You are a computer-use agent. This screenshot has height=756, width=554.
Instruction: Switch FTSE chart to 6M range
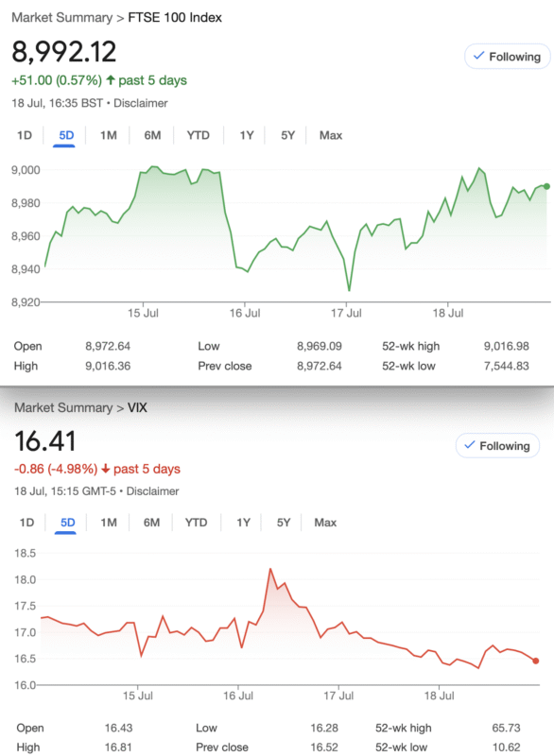(152, 135)
